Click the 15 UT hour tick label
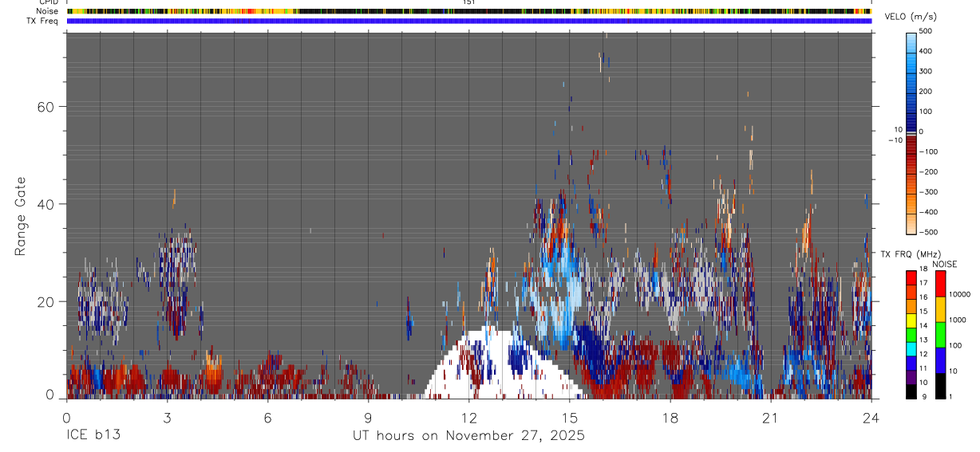This screenshot has width=980, height=452. point(570,417)
